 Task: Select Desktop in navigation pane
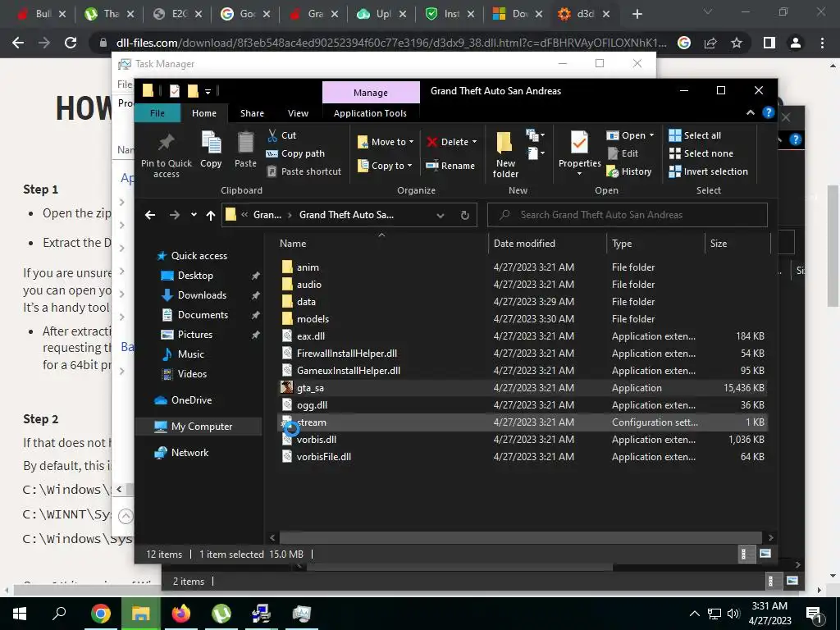[195, 276]
